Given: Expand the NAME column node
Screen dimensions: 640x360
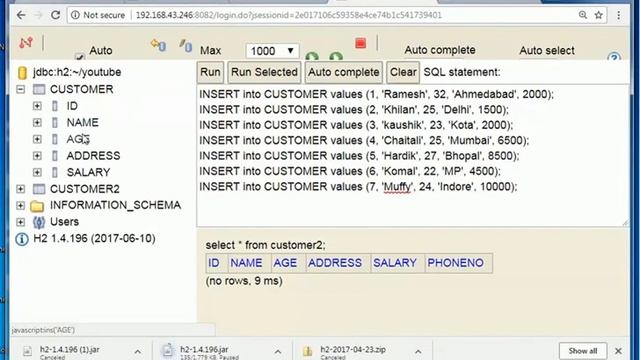Looking at the screenshot, I should tap(37, 122).
